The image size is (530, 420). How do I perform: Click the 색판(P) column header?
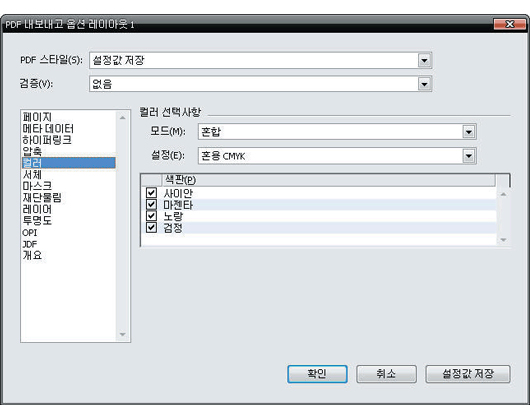click(329, 180)
